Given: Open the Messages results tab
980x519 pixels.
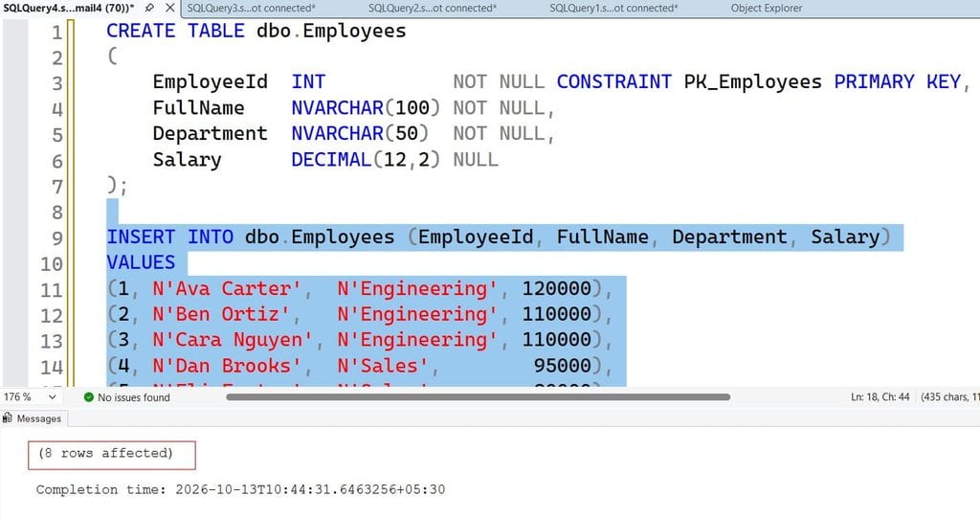Looking at the screenshot, I should point(33,418).
